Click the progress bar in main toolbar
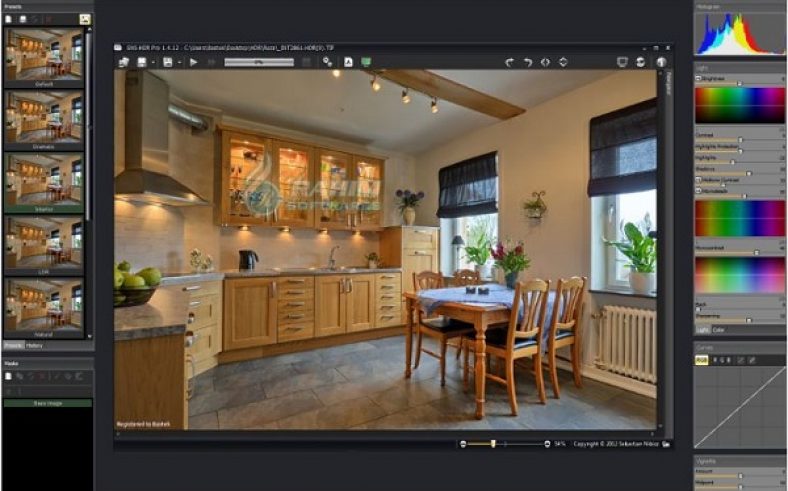Viewport: 788px width, 491px height. pyautogui.click(x=259, y=62)
